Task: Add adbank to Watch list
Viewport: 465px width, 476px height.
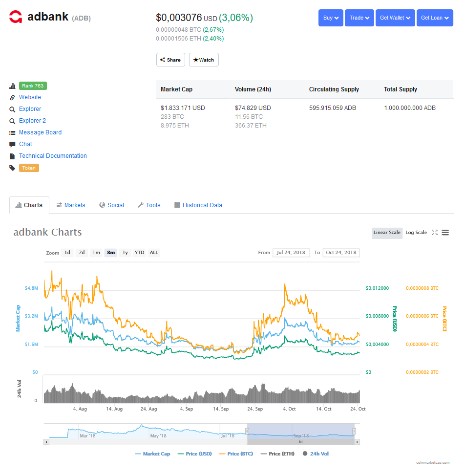Action: [x=204, y=60]
